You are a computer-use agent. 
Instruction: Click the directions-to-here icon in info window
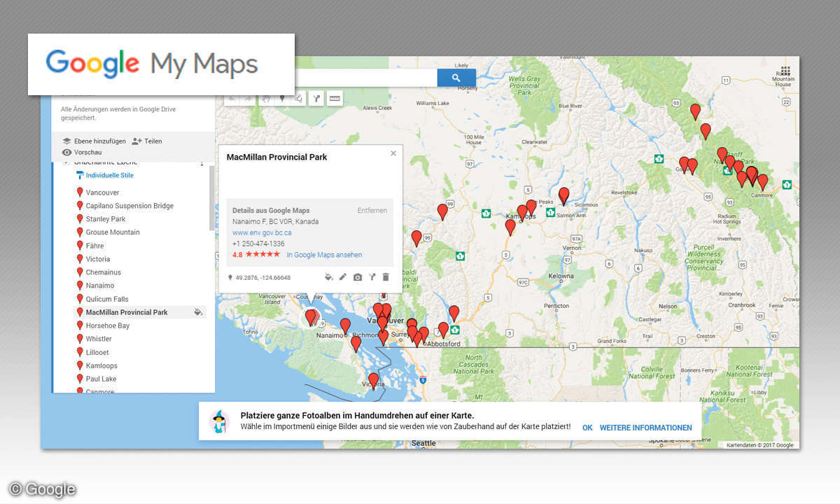coord(372,277)
